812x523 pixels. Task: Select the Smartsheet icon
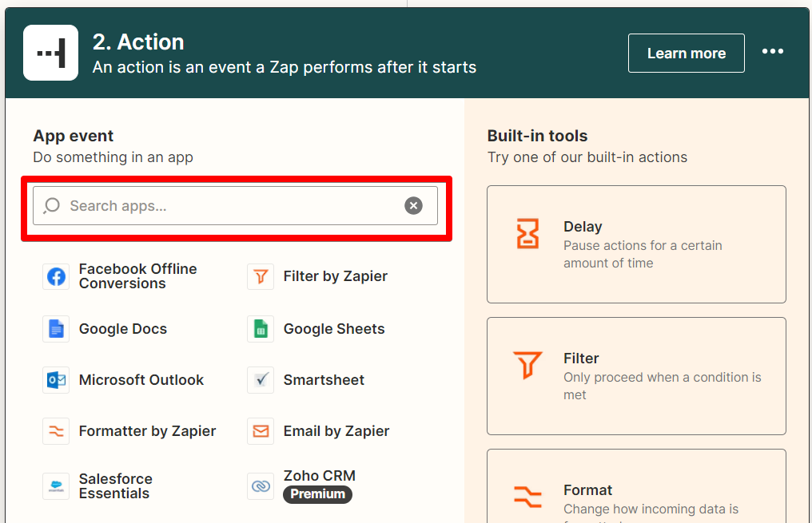(261, 380)
